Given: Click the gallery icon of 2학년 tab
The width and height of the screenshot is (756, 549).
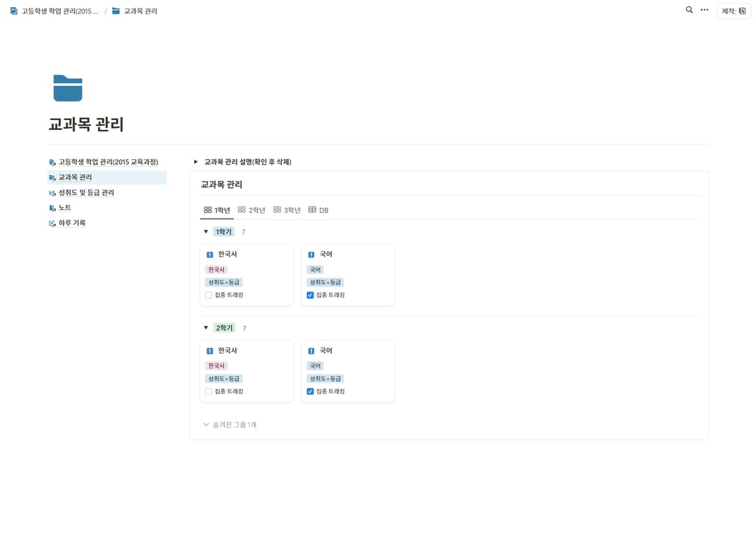Looking at the screenshot, I should 242,209.
